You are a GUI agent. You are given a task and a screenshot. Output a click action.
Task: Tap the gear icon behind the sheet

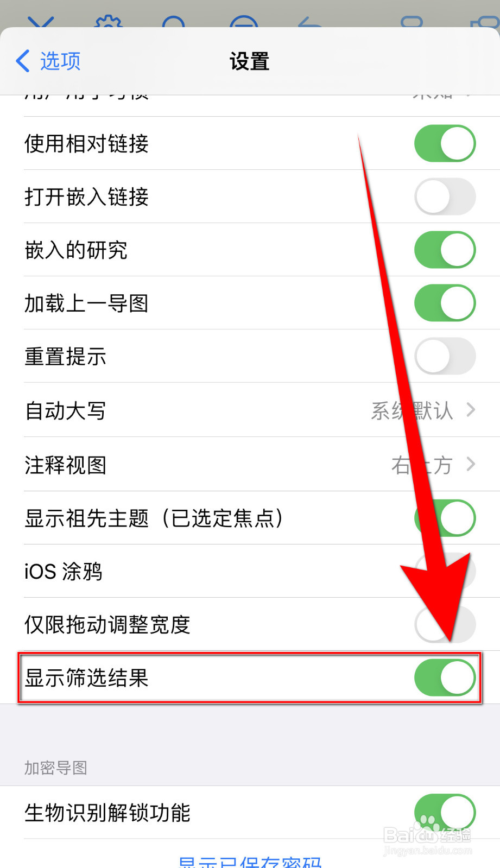pyautogui.click(x=108, y=22)
